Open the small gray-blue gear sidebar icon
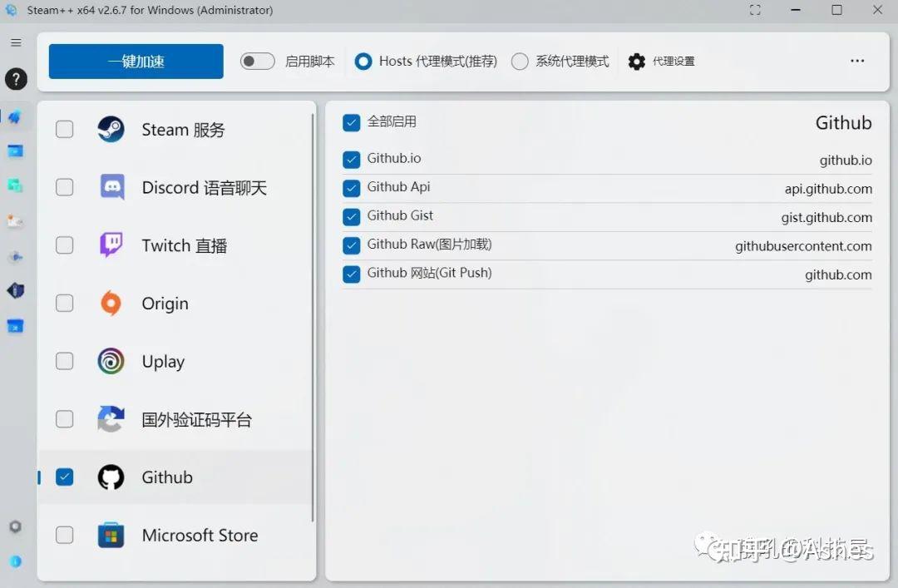 coord(16,257)
